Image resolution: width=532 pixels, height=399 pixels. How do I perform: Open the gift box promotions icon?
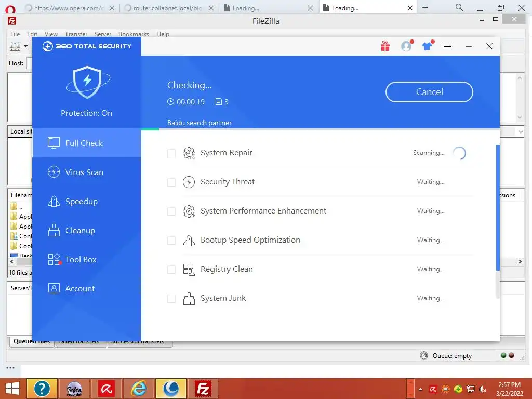(x=385, y=46)
